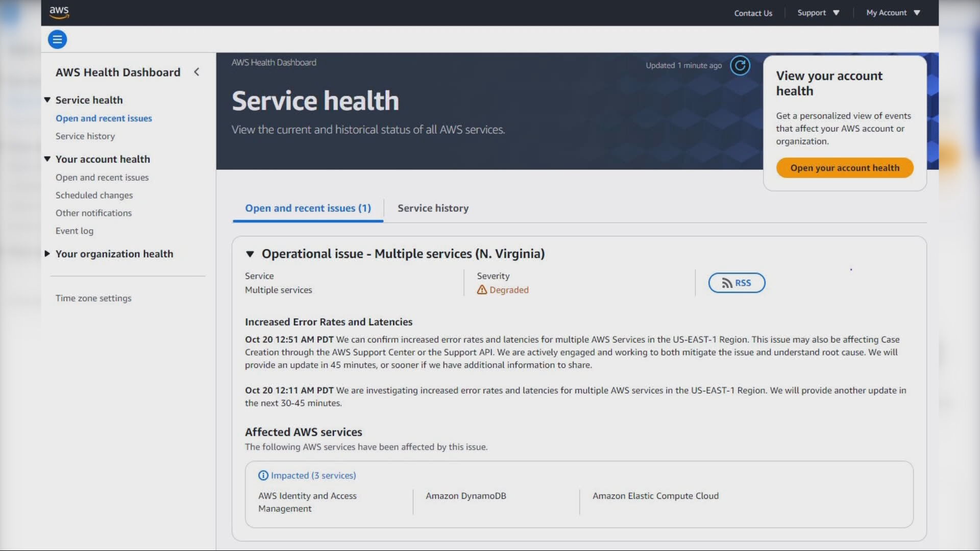Click the AWS logo in header

59,12
